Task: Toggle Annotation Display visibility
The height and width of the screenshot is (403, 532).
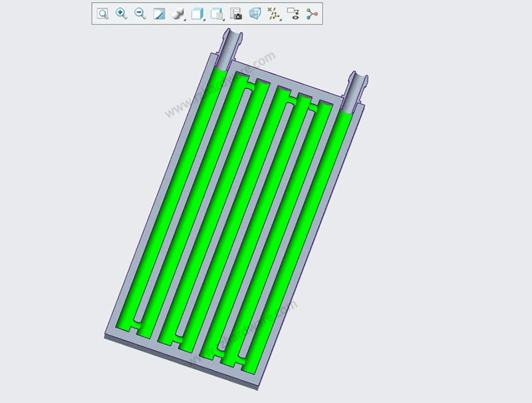Action: pyautogui.click(x=293, y=14)
